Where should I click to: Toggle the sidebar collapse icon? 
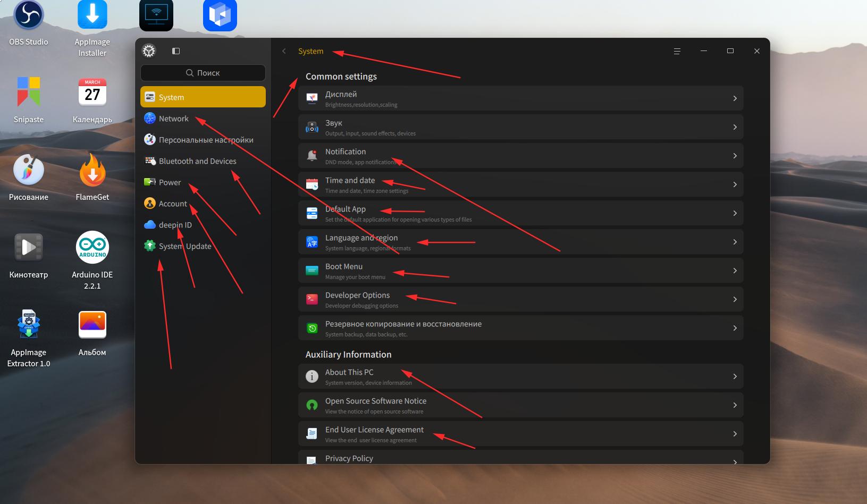coord(176,51)
